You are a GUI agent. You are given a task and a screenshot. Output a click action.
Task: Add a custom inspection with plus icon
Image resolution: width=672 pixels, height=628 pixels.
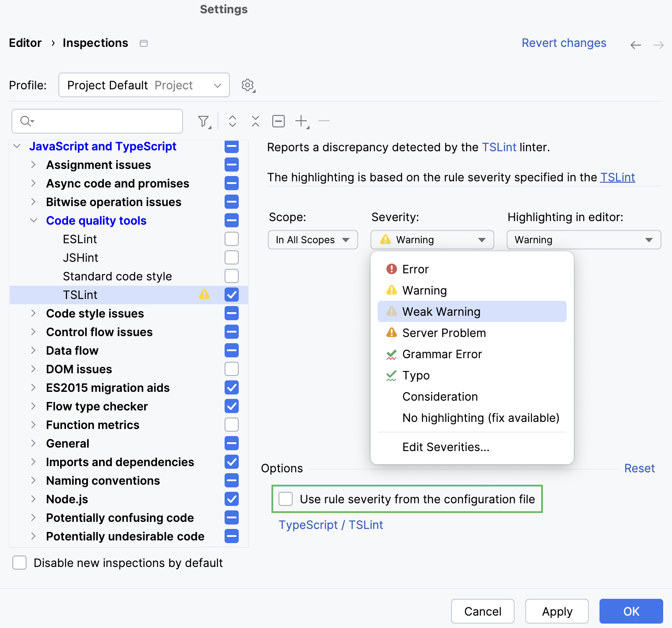tap(301, 121)
